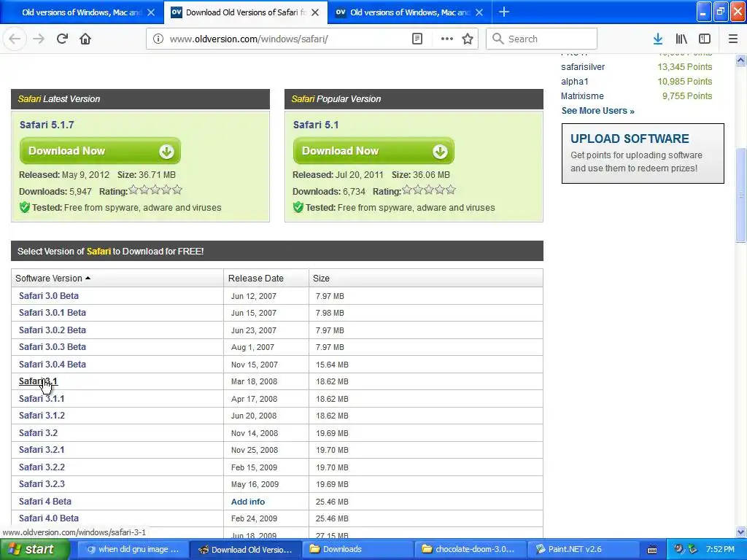Screen dimensions: 747x560
Task: Select the Download Old Versions of Safari tab
Action: 245,12
